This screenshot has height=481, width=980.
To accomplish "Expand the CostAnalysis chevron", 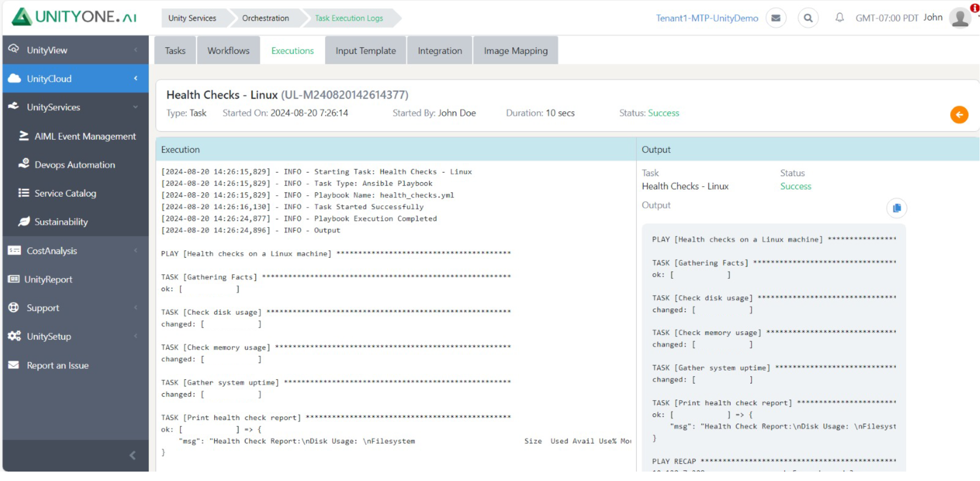I will (x=136, y=250).
